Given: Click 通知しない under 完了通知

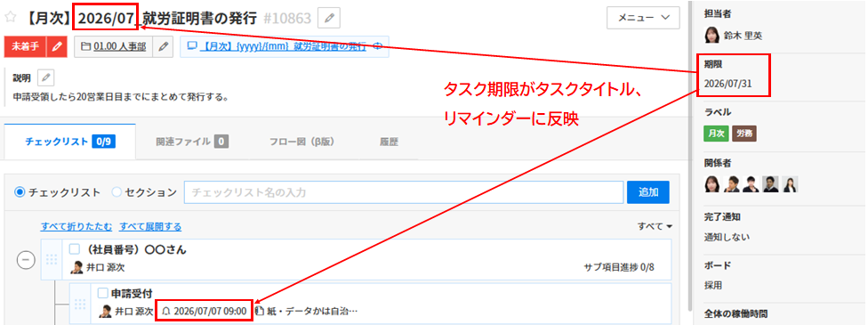Looking at the screenshot, I should 727,237.
